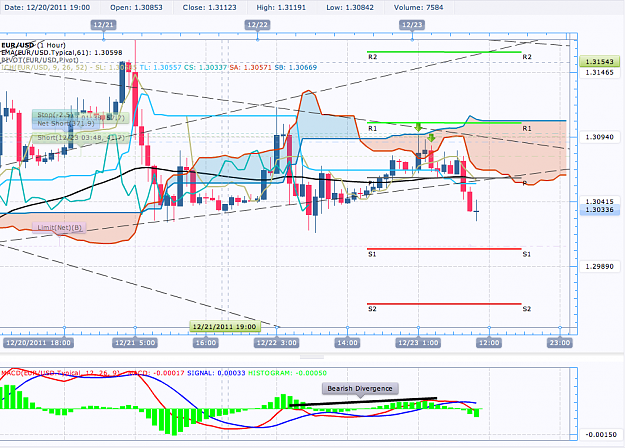Click the 12/23 date marker at top
The image size is (625, 448).
[412, 25]
